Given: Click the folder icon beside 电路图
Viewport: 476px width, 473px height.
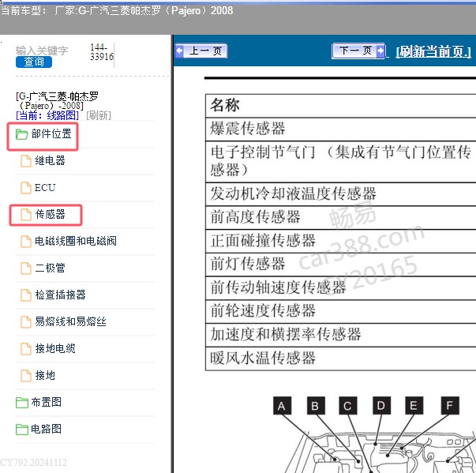Looking at the screenshot, I should [x=21, y=430].
